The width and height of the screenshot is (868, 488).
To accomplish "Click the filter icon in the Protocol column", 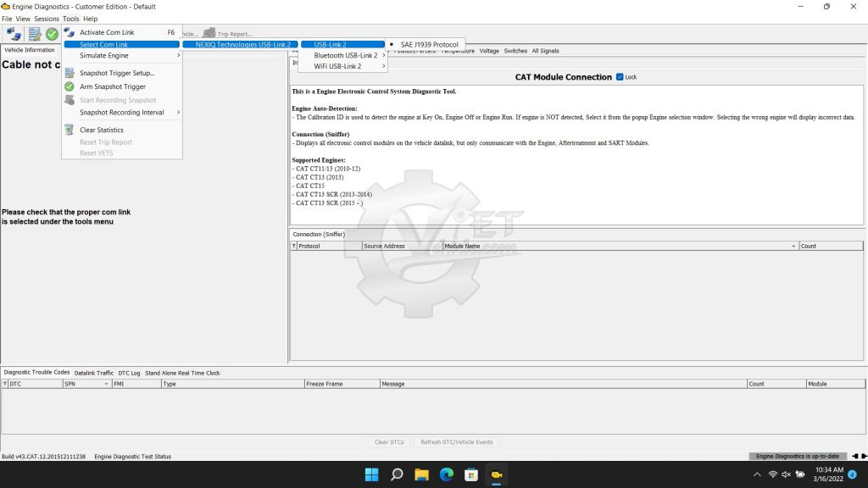I will 294,246.
